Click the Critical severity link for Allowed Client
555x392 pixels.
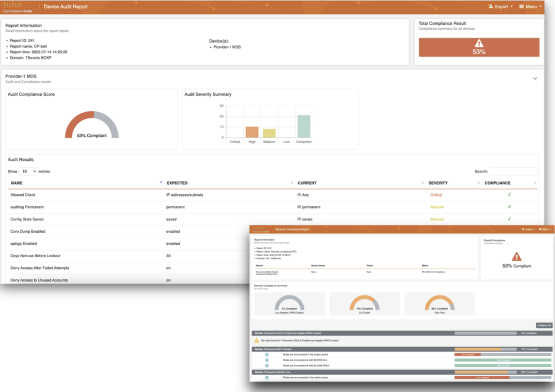pos(436,195)
